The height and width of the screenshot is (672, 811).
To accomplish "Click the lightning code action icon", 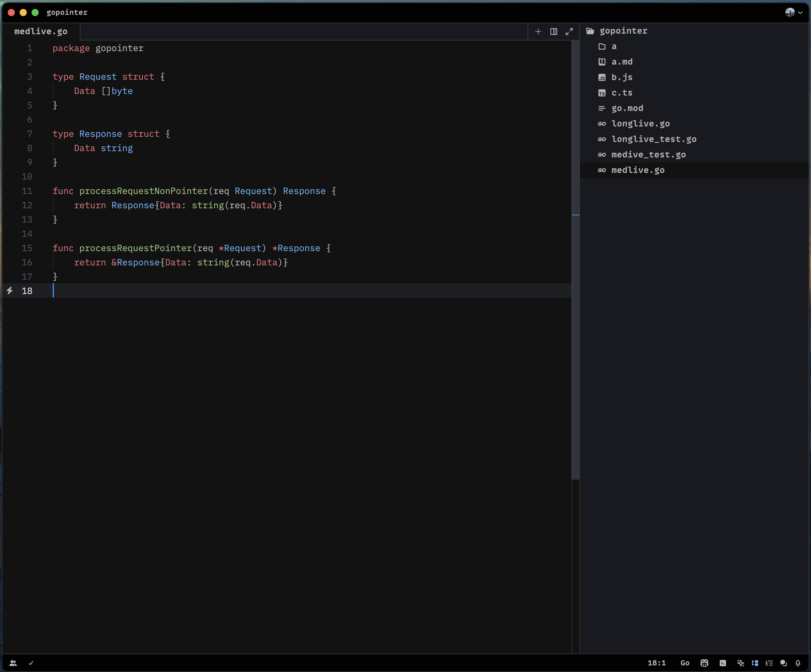I will tap(10, 291).
